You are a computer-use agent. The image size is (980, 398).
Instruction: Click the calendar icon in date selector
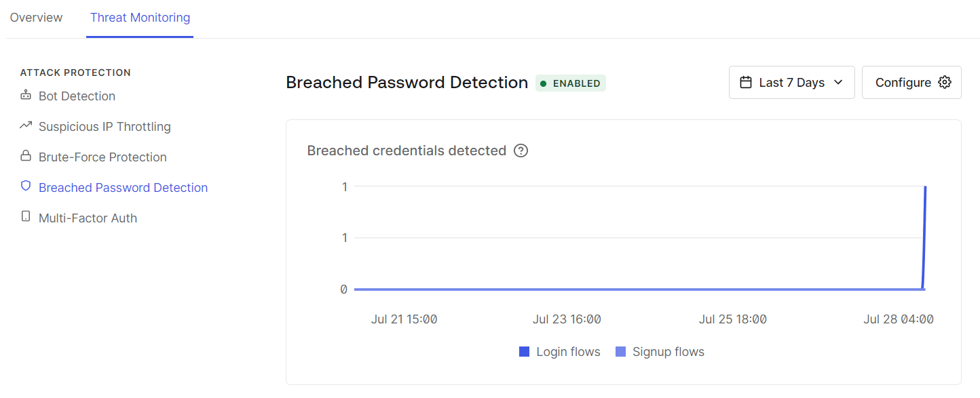[x=746, y=83]
